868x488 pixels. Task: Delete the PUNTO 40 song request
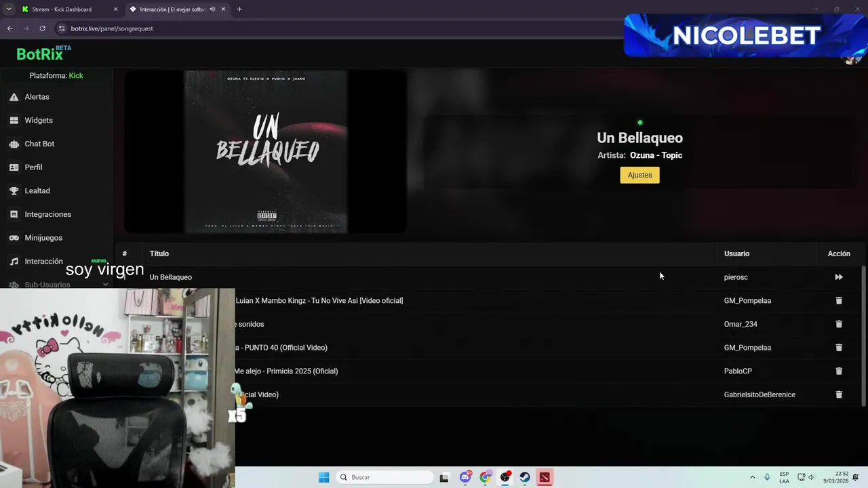839,348
